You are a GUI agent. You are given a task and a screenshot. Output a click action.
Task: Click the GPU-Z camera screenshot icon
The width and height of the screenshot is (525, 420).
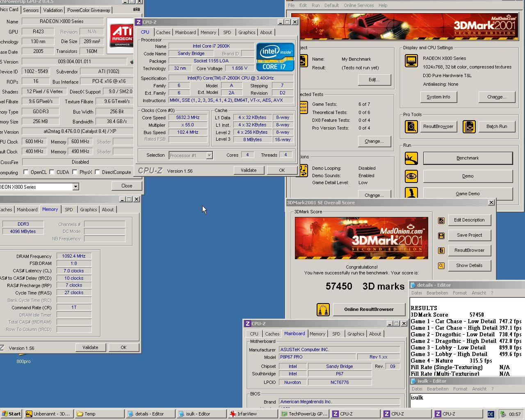coord(137,9)
